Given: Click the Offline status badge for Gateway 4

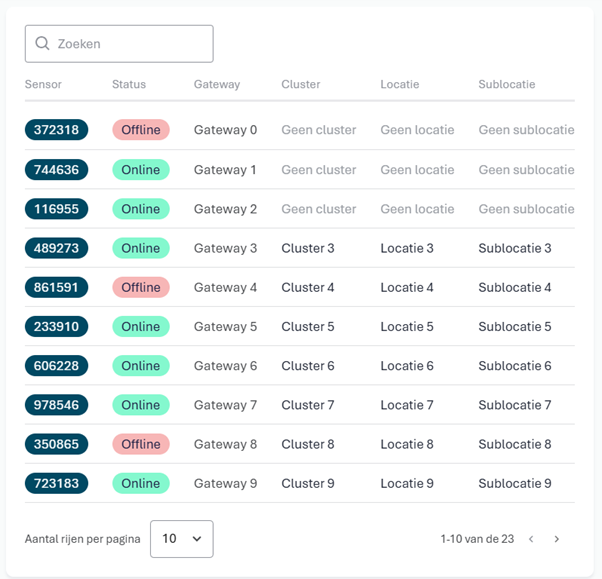Looking at the screenshot, I should (x=141, y=287).
